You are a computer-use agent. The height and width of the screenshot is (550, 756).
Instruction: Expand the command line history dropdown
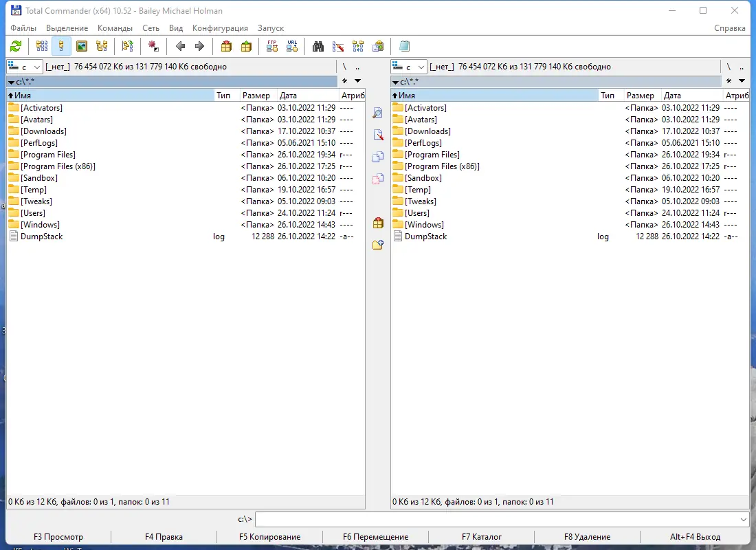tap(743, 520)
